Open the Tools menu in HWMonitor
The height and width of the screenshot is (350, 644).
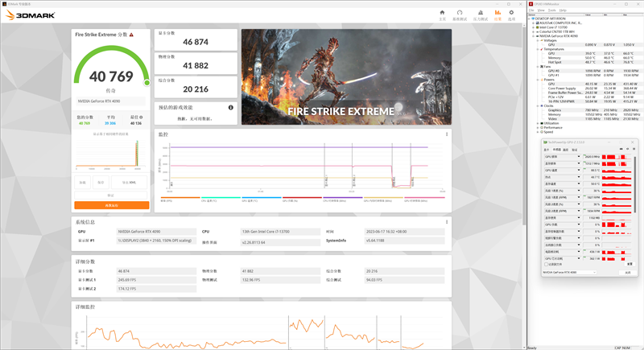point(554,10)
